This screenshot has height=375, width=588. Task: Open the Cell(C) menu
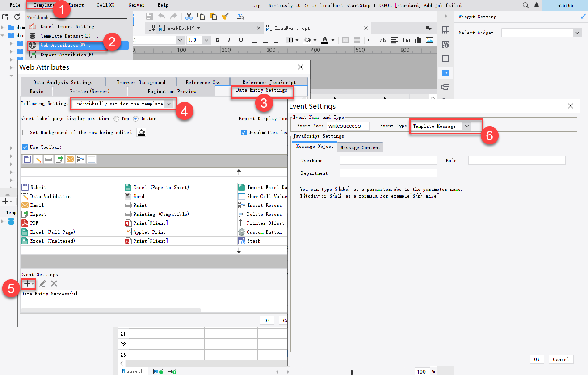pos(105,5)
